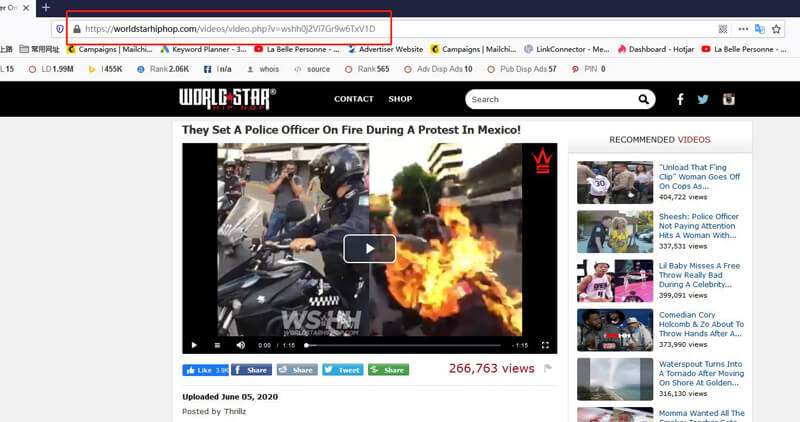Viewport: 800px width, 422px height.
Task: Click the translate page icon
Action: [x=760, y=29]
